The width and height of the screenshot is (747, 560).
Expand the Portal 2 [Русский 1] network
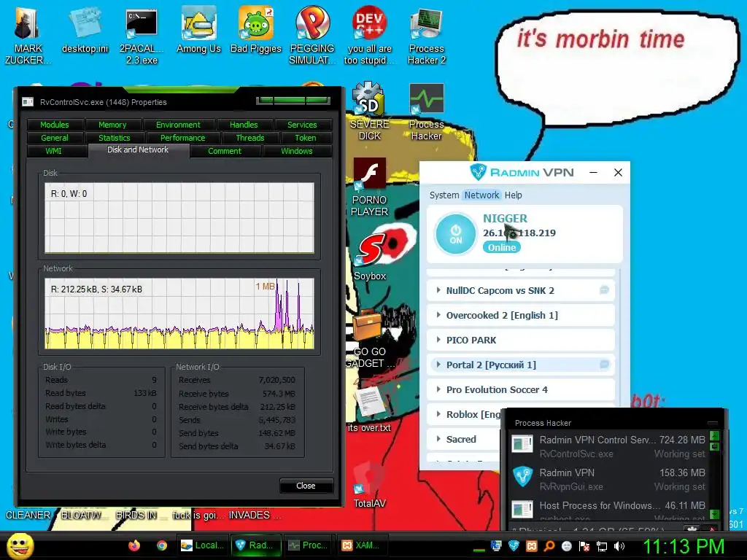(438, 365)
